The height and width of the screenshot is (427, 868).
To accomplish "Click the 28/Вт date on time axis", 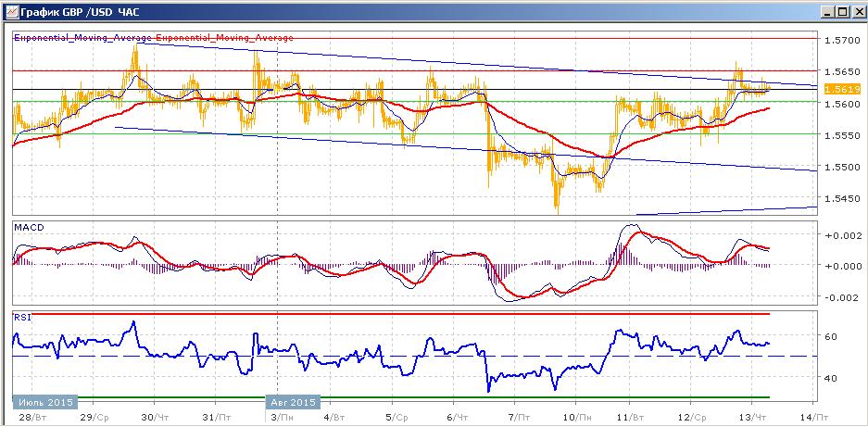I will pyautogui.click(x=31, y=417).
